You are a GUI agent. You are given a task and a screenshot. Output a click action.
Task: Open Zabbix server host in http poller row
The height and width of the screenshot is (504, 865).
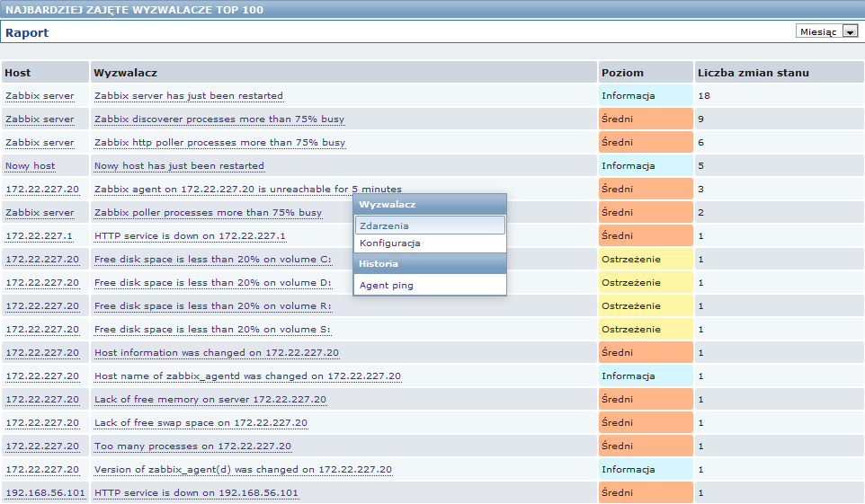click(x=40, y=142)
